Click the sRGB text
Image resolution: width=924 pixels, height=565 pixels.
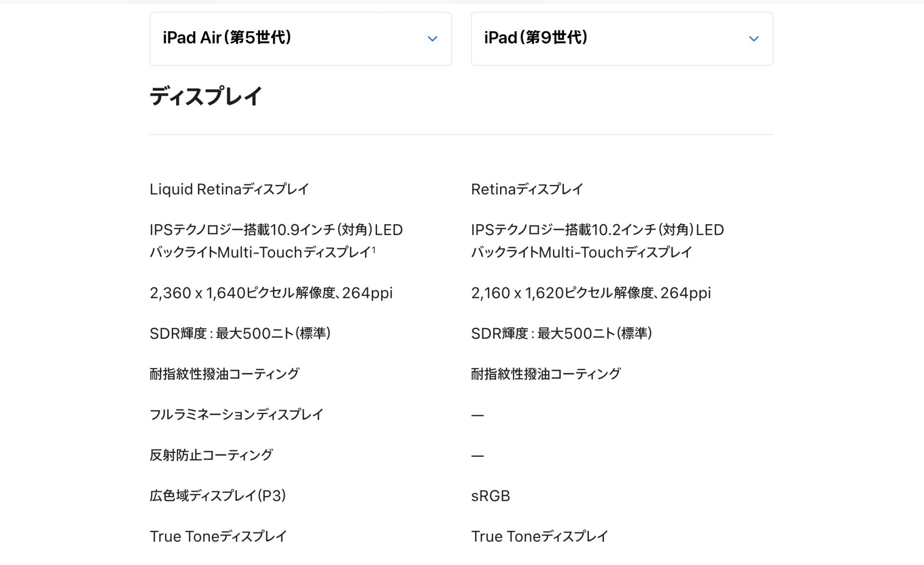coord(490,496)
